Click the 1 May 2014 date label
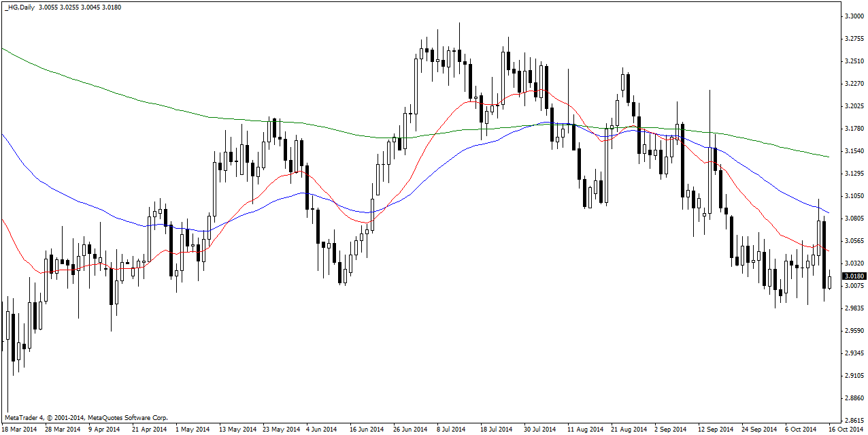Screen dimensions: 868x435 [193, 430]
